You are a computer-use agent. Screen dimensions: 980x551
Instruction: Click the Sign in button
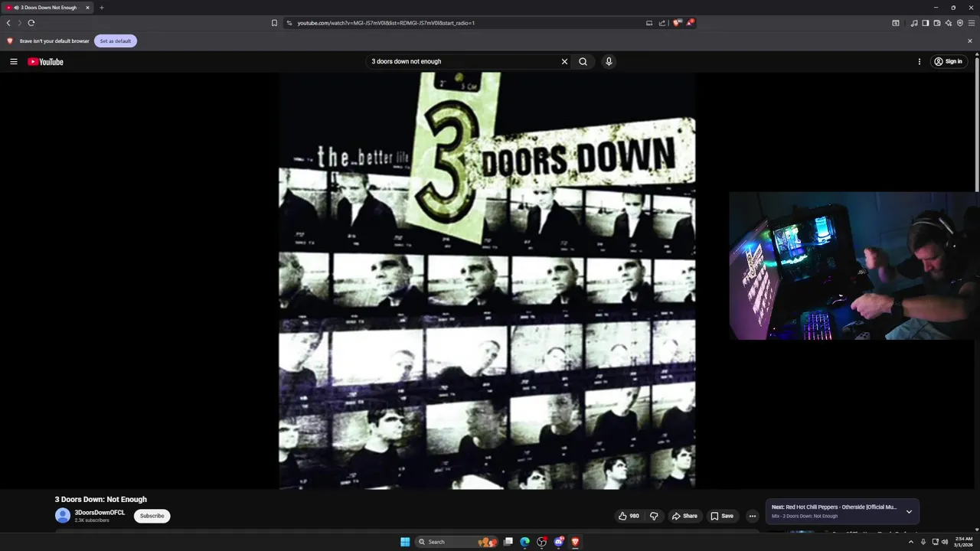tap(949, 61)
